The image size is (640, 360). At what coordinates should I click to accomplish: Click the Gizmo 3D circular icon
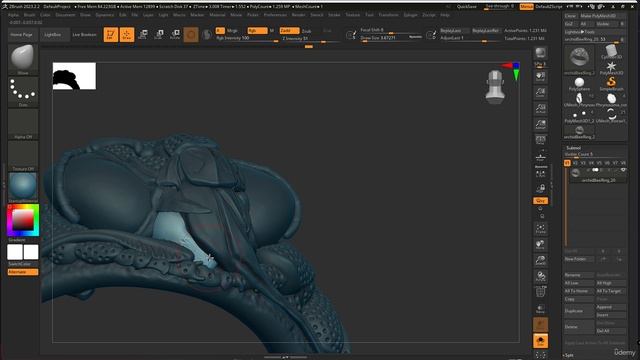[x=191, y=35]
